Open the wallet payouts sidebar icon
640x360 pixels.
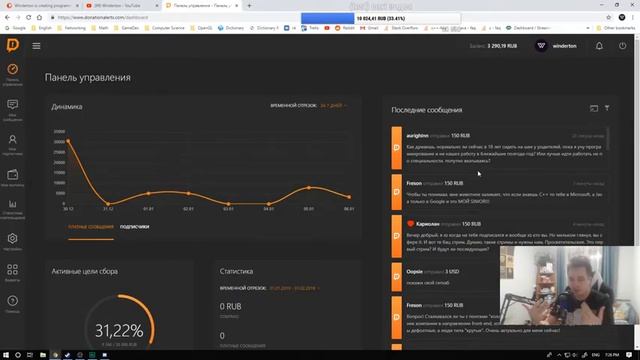pos(13,175)
